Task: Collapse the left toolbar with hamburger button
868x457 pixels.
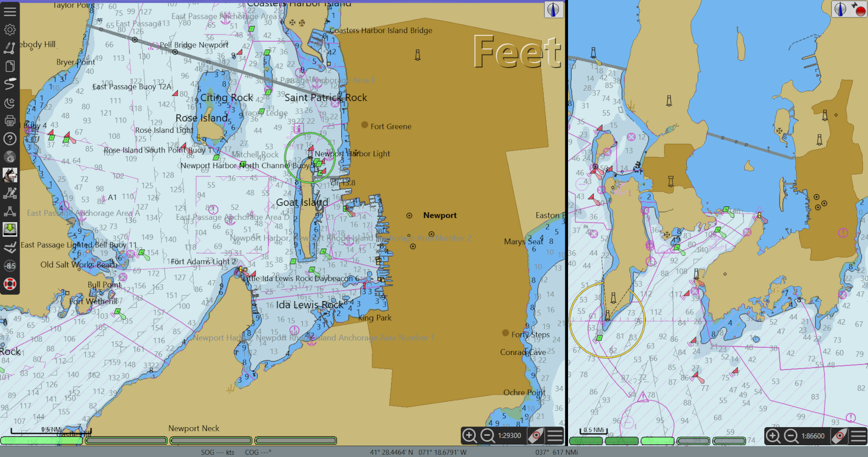Action: (10, 11)
